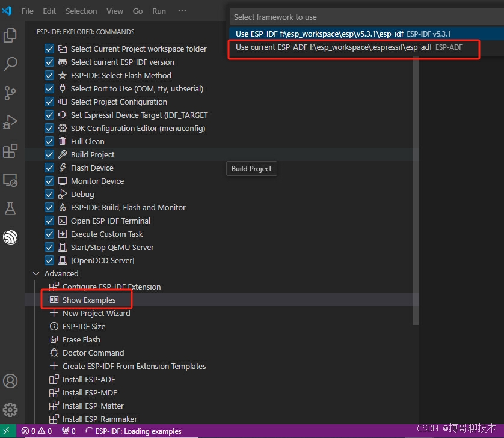This screenshot has width=504, height=438.
Task: Toggle the Select Port to Use checkbox
Action: pos(49,88)
